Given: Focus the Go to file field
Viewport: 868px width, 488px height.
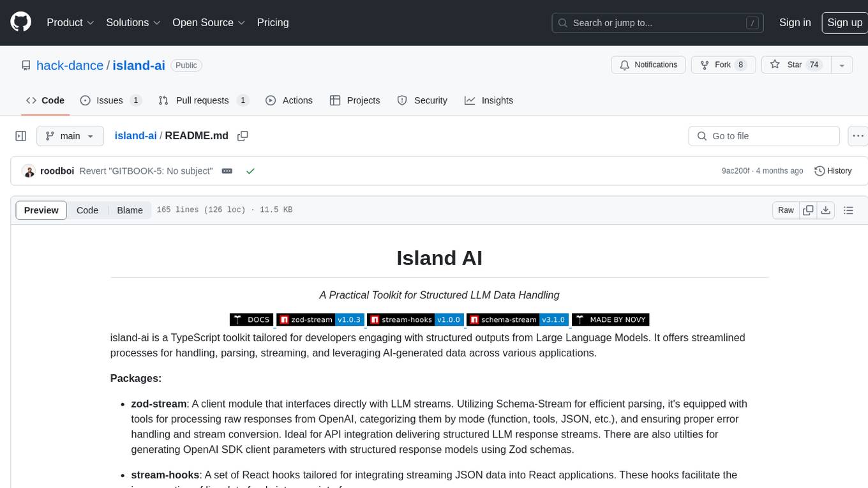Looking at the screenshot, I should pos(764,136).
